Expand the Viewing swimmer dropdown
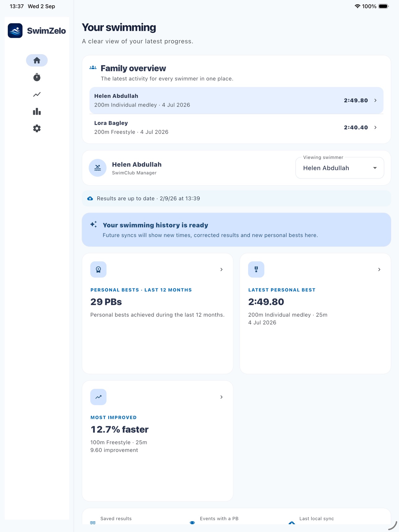Viewport: 399px width, 532px height. coord(340,168)
